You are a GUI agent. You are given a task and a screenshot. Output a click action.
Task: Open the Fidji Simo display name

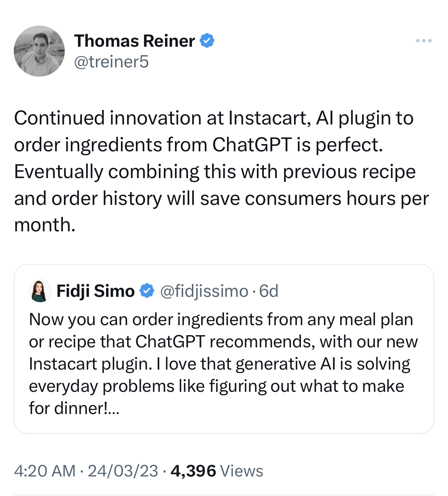[95, 291]
